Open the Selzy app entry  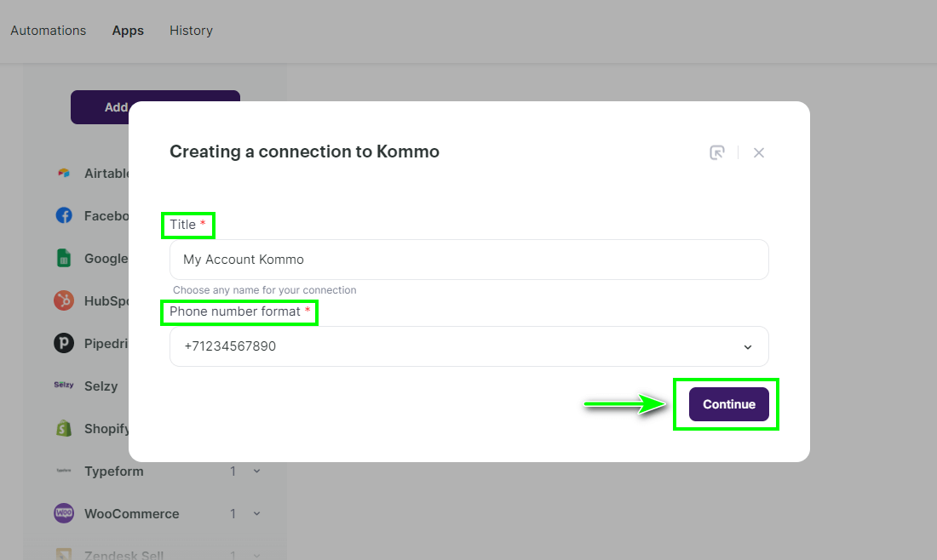[x=101, y=386]
